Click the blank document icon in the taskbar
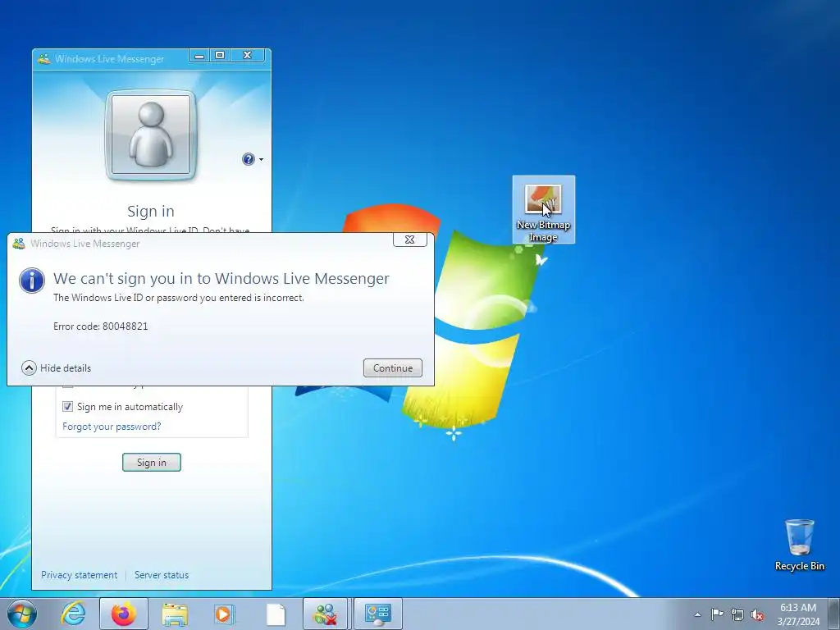 coord(276,614)
